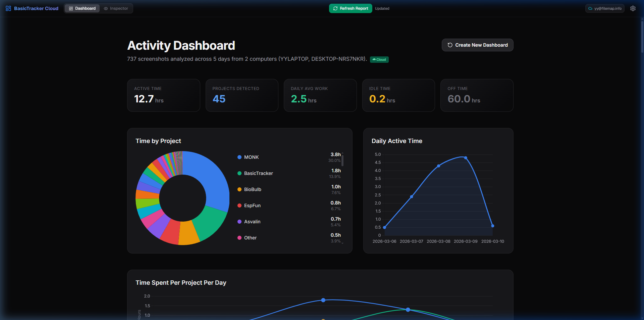The image size is (644, 320).
Task: Switch to the Dashboard tab
Action: 82,8
